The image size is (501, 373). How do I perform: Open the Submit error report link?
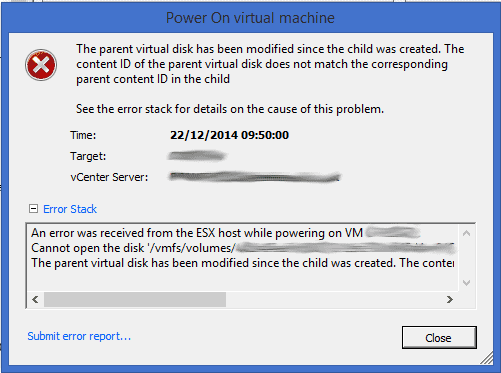[x=79, y=336]
